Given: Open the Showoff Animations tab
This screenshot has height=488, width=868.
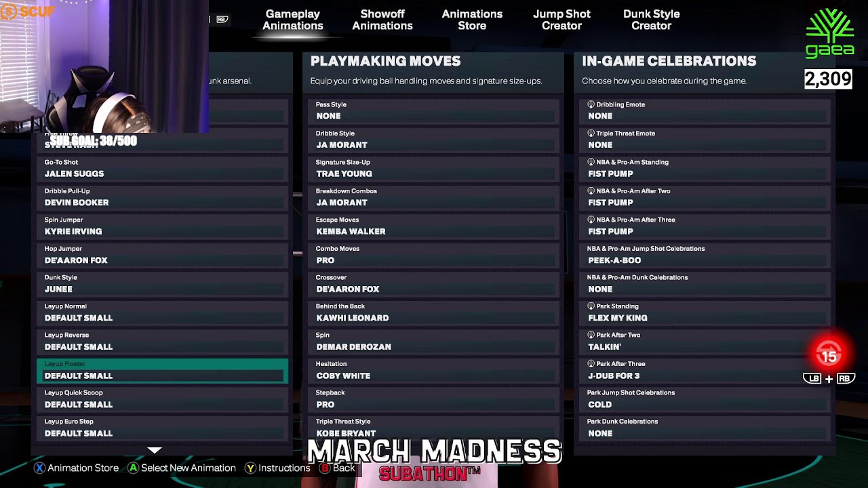Looking at the screenshot, I should (x=382, y=20).
